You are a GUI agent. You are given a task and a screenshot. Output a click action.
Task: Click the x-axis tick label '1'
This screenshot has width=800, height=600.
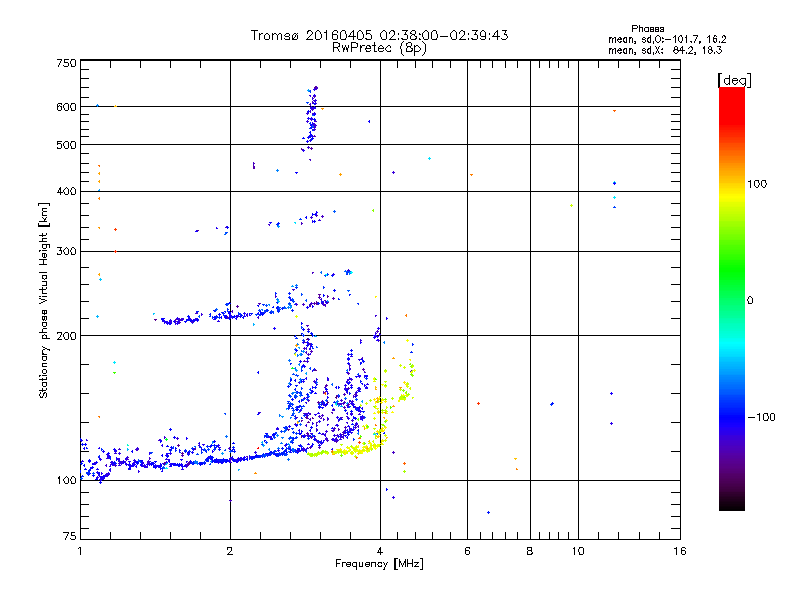click(80, 551)
